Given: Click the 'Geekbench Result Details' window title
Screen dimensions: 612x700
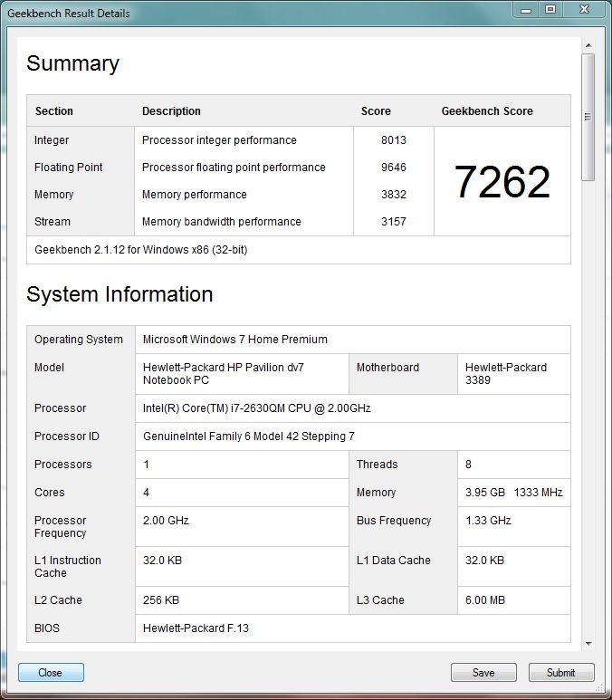Looking at the screenshot, I should point(69,14).
